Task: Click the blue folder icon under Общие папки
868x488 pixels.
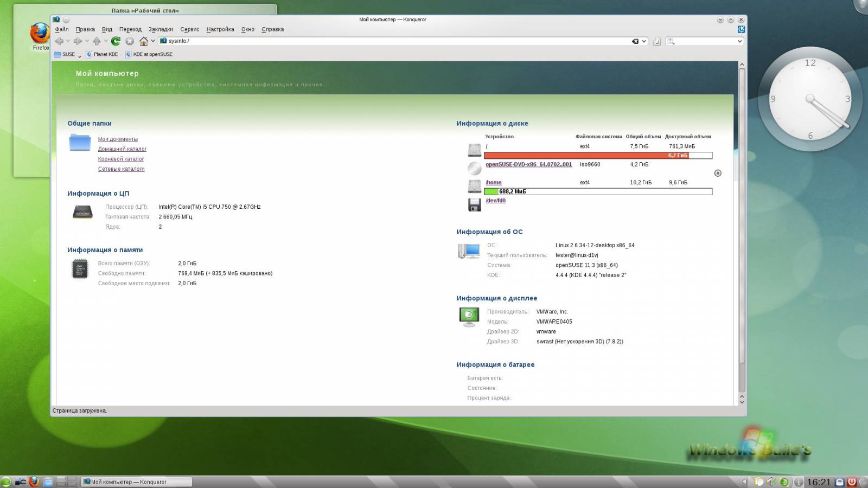Action: pyautogui.click(x=80, y=143)
